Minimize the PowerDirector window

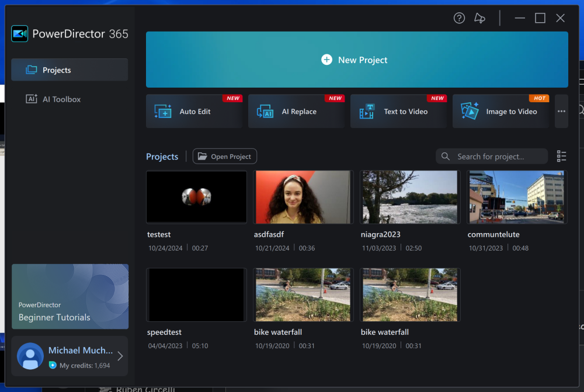tap(520, 18)
